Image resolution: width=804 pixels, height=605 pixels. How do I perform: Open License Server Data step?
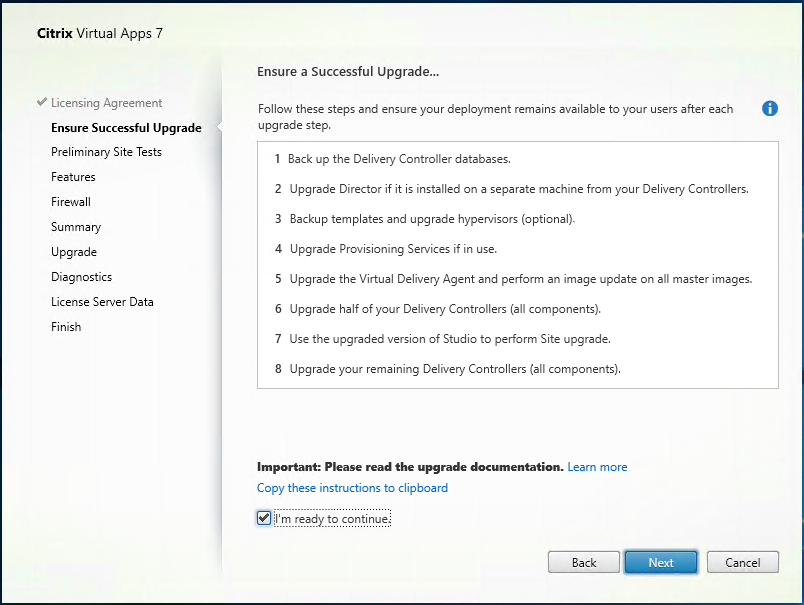coord(102,302)
